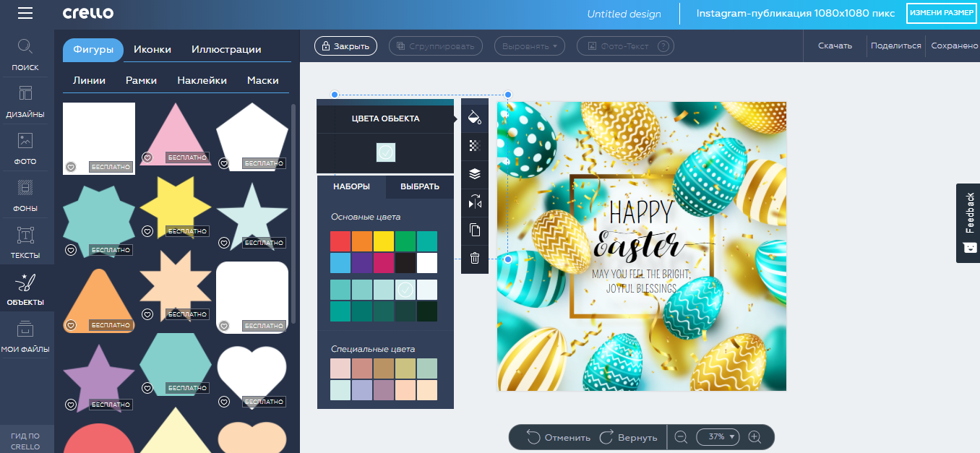Open the layers order icon
The height and width of the screenshot is (453, 980).
pyautogui.click(x=474, y=173)
